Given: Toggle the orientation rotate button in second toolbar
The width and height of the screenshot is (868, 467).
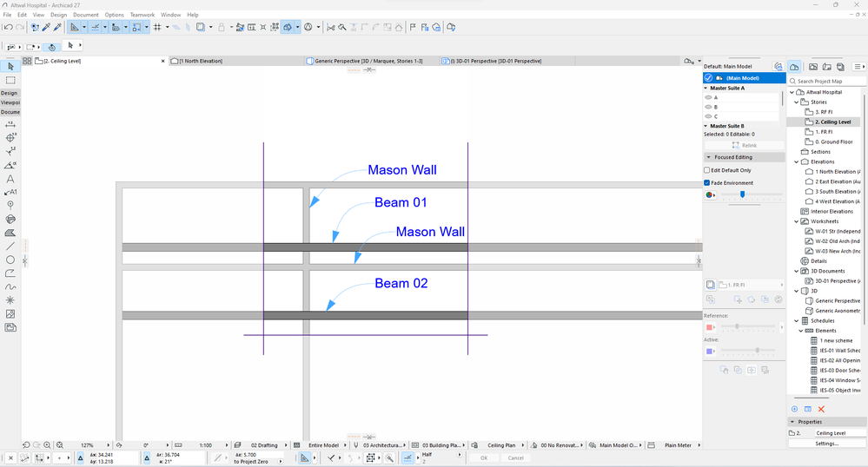Looking at the screenshot, I should point(51,47).
